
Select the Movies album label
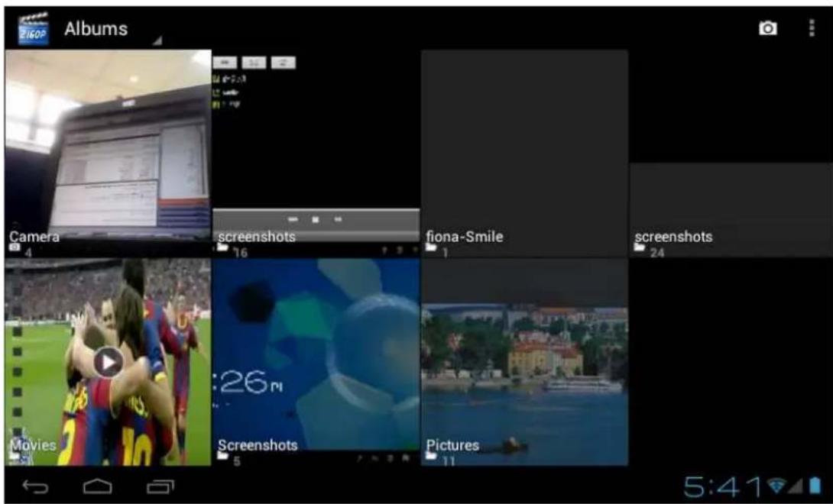(x=33, y=444)
